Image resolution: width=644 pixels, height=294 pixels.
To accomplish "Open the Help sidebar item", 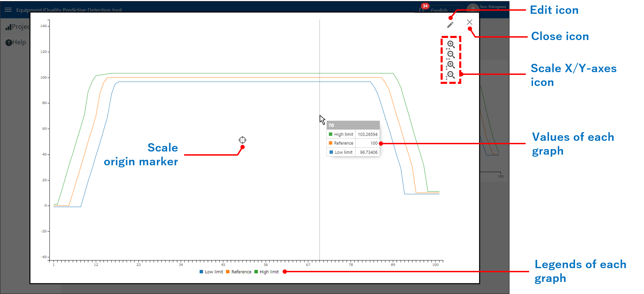I will [x=16, y=42].
